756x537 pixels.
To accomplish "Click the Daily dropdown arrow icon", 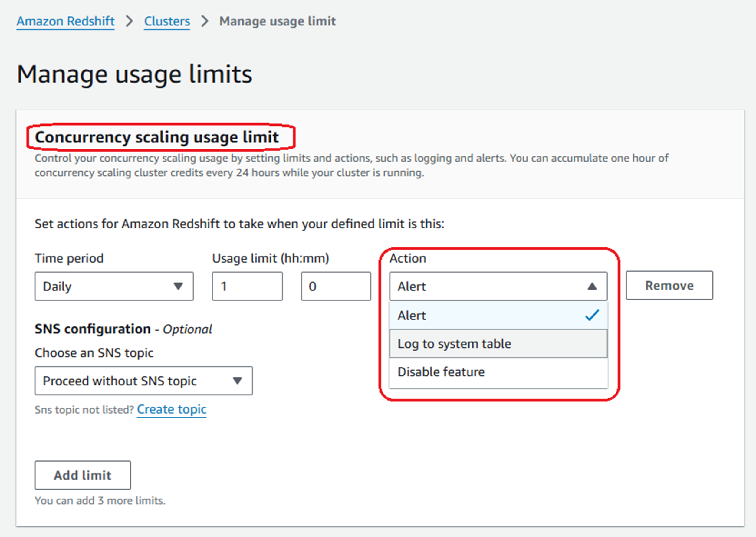I will click(x=178, y=287).
